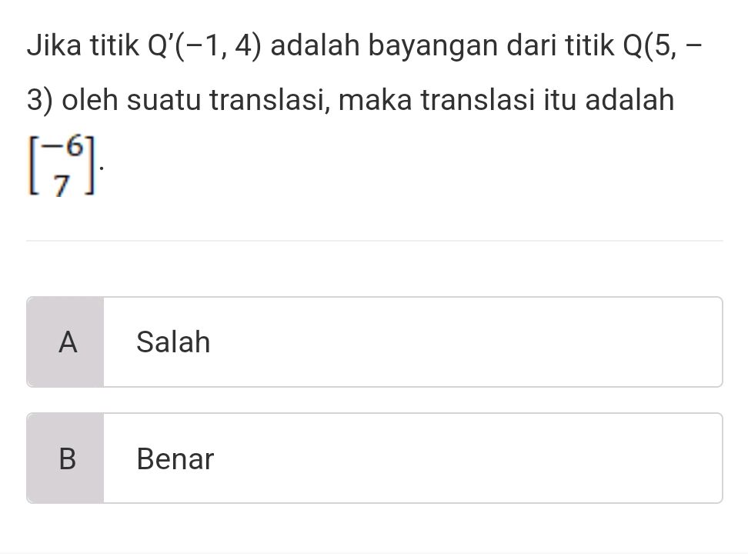Click the letter A badge
Image resolution: width=748 pixels, height=560 pixels.
67,342
